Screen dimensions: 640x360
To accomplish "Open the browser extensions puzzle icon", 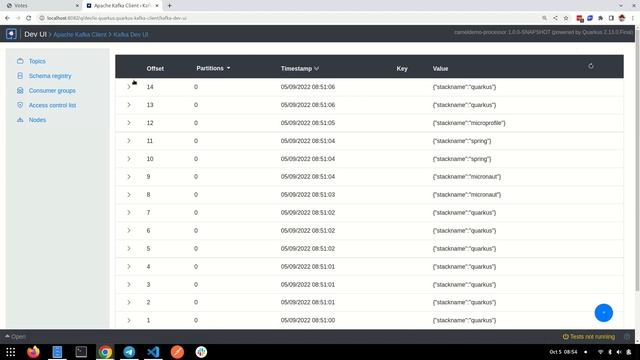I will point(600,18).
